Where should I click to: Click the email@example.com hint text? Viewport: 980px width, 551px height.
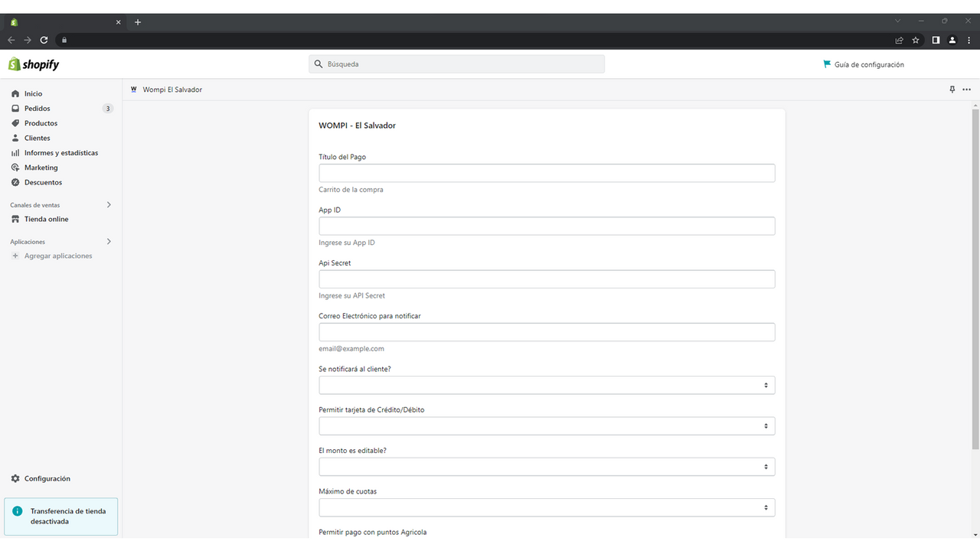[x=351, y=349]
